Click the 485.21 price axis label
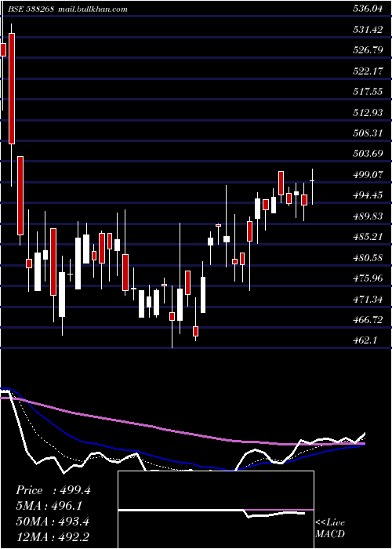Viewport: 392px width, 549px height. coord(368,237)
